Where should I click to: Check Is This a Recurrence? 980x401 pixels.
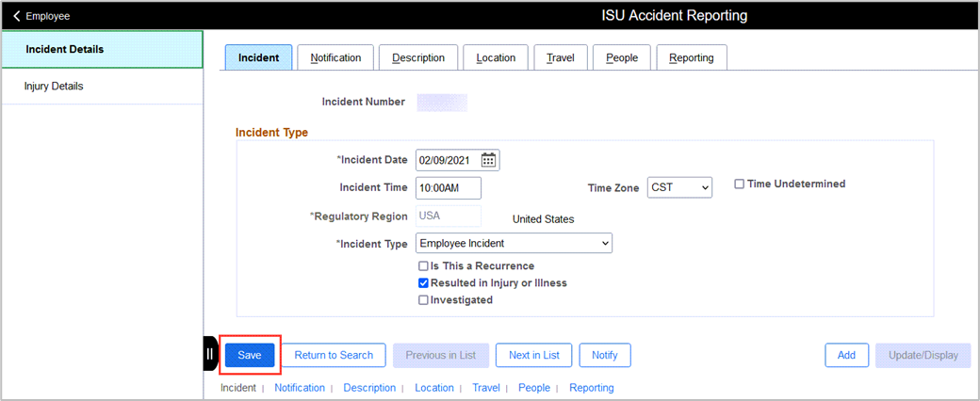[x=424, y=266]
